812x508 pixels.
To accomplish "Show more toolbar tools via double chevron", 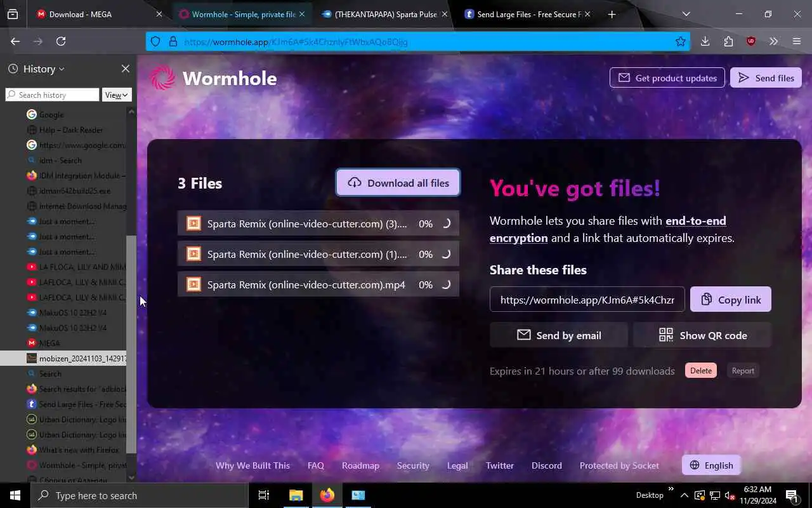I will click(773, 41).
